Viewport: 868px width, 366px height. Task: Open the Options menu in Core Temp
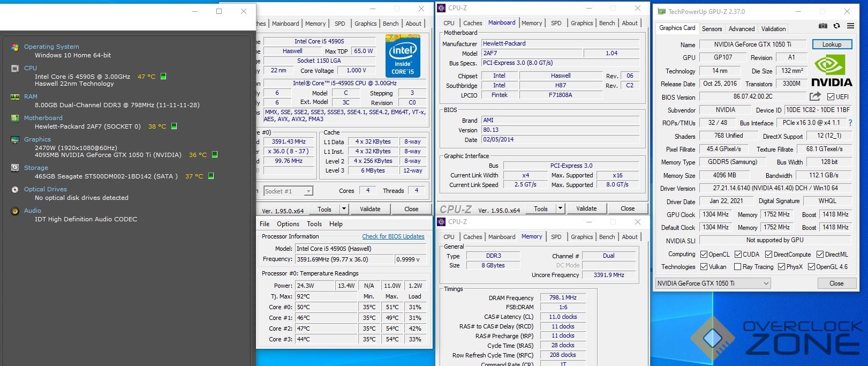pos(288,224)
